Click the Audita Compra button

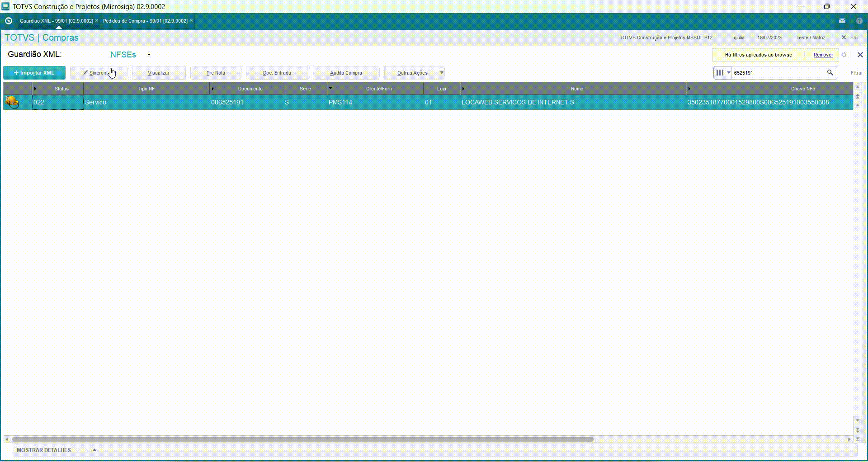(346, 73)
